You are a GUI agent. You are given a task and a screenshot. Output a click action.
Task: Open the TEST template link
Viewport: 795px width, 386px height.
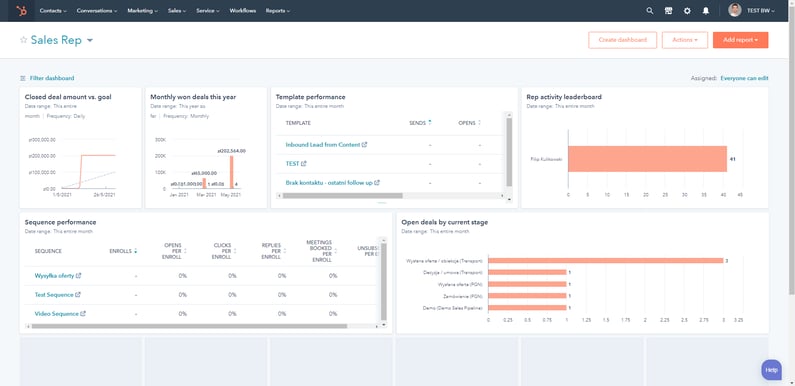coord(293,163)
